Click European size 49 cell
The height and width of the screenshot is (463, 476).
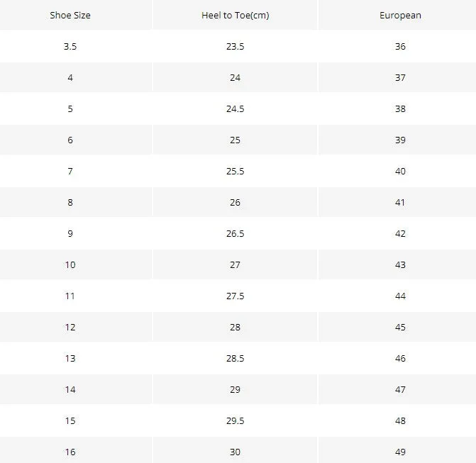pos(400,452)
